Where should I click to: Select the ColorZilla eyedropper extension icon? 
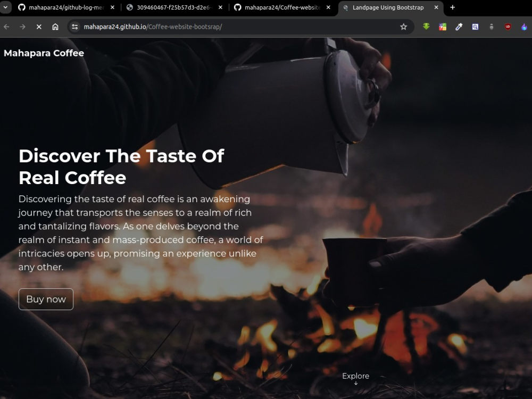tap(459, 26)
